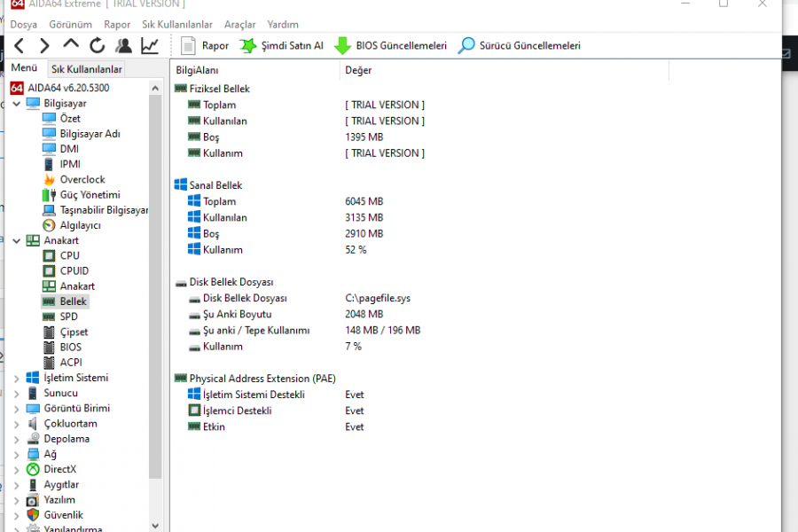This screenshot has width=798, height=532.
Task: Open the Rapor menu
Action: pyautogui.click(x=117, y=25)
